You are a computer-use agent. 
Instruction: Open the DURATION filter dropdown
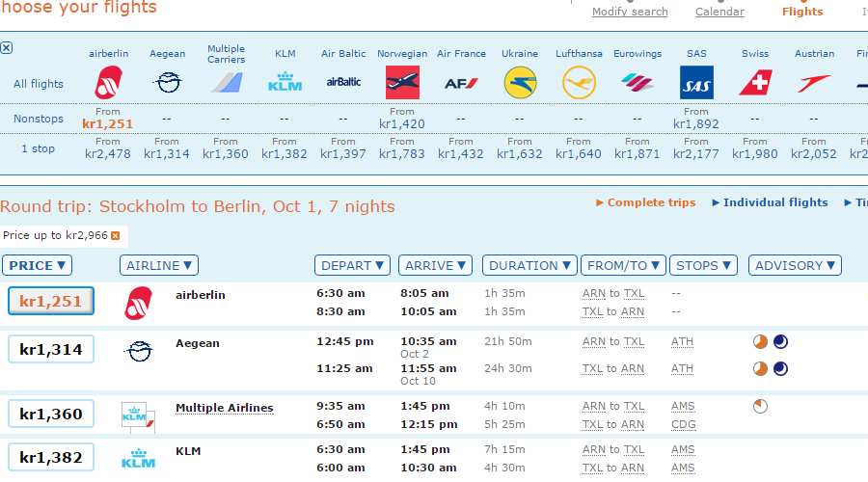(529, 266)
